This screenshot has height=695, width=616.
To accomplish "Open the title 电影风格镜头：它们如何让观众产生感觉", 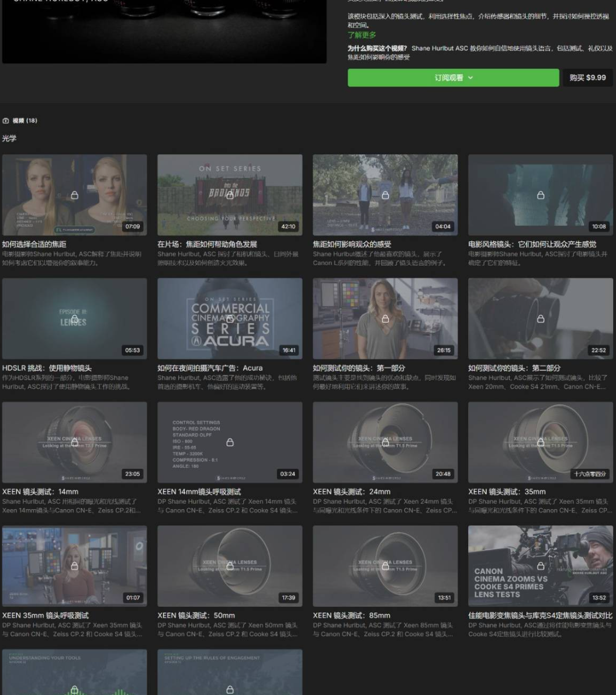I will [x=532, y=244].
